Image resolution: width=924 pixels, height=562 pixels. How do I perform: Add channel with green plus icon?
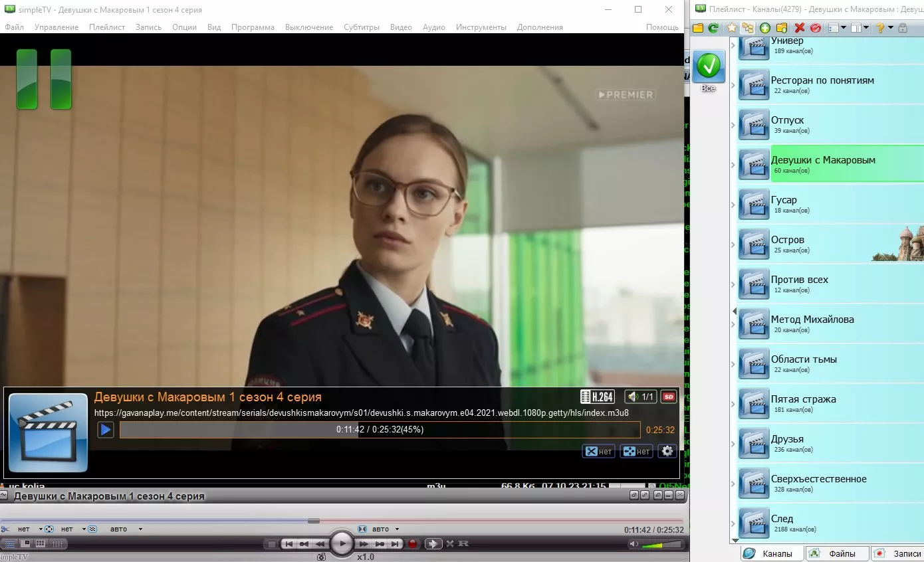click(x=765, y=28)
